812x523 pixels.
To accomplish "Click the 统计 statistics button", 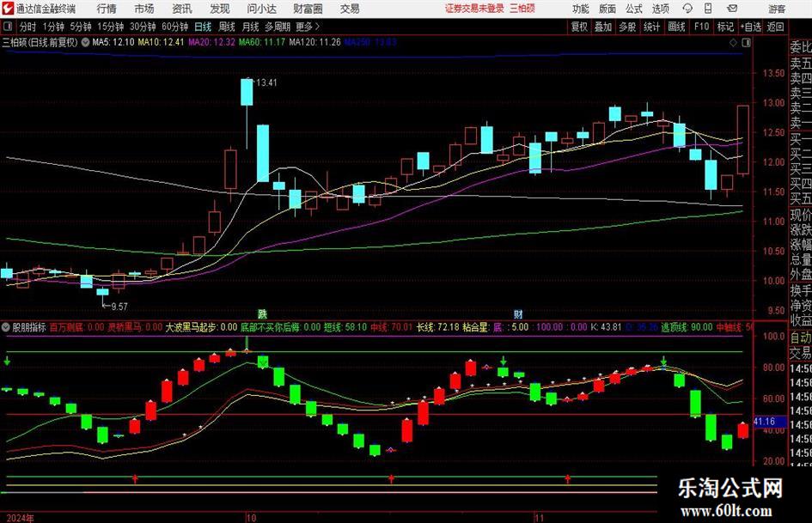I will click(651, 27).
